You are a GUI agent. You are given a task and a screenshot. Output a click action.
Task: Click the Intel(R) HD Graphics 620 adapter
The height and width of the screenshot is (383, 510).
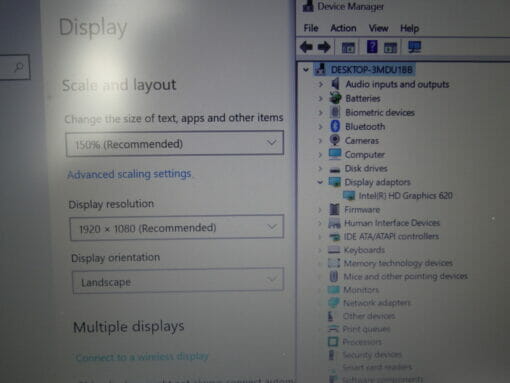pyautogui.click(x=405, y=196)
